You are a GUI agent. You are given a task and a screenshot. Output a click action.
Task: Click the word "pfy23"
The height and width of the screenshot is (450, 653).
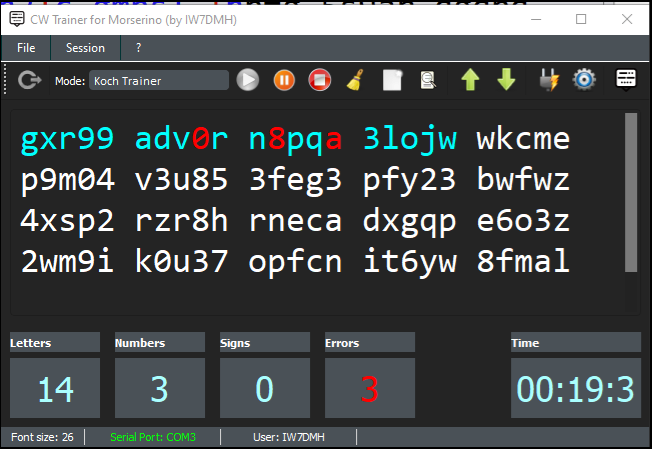(410, 180)
